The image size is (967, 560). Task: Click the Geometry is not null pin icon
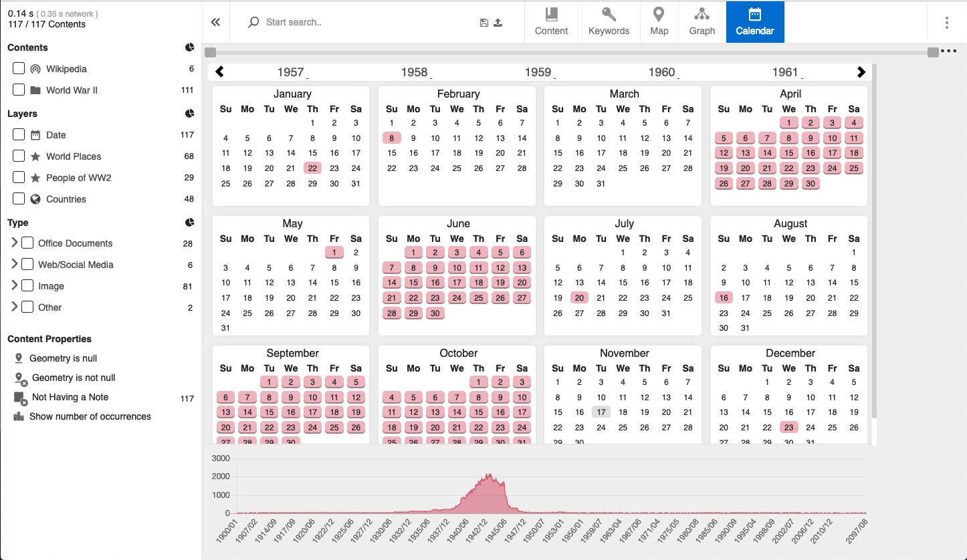(20, 378)
